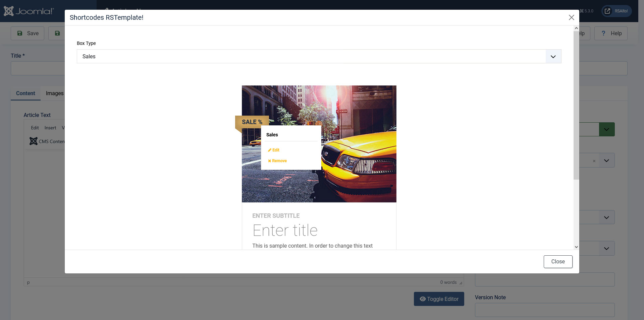
Task: Click the Joomla 5.3.0 version label
Action: tap(586, 11)
